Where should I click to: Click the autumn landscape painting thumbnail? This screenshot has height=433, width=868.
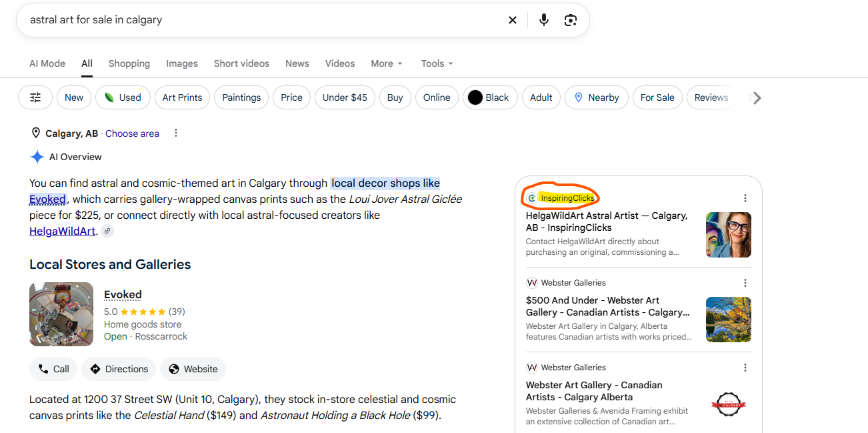pos(729,320)
